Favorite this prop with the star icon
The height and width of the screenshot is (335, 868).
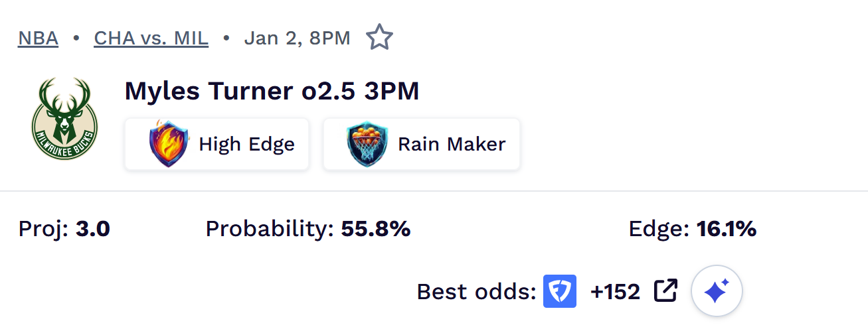coord(379,38)
